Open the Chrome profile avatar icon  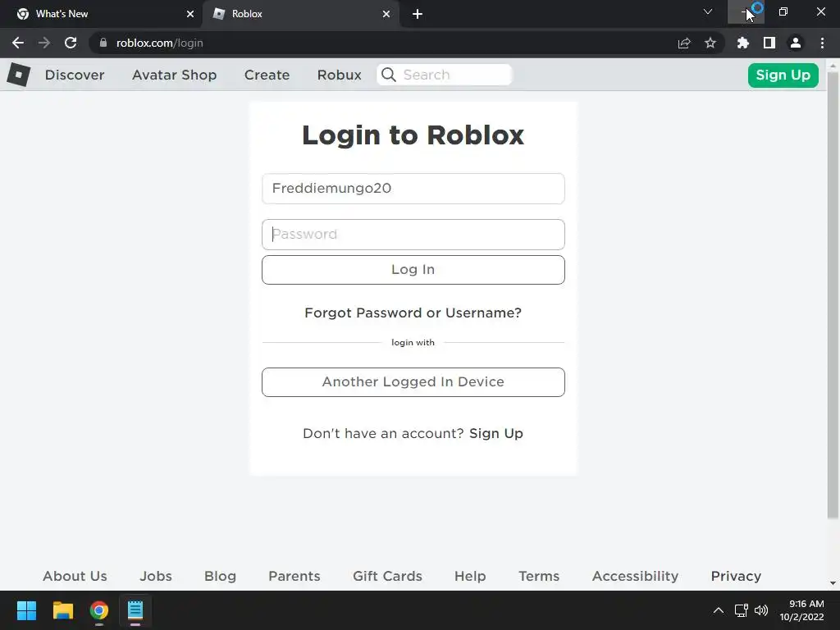click(x=796, y=43)
